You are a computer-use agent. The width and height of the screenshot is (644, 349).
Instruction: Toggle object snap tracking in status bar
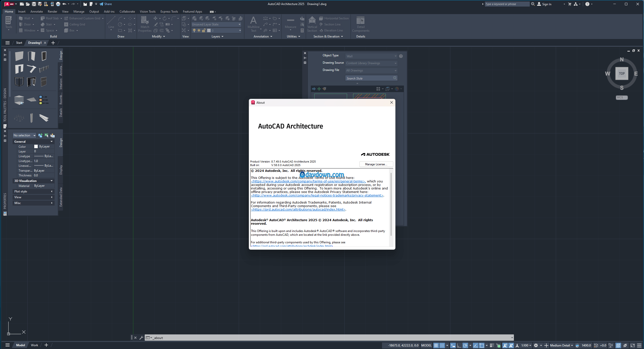(476, 345)
